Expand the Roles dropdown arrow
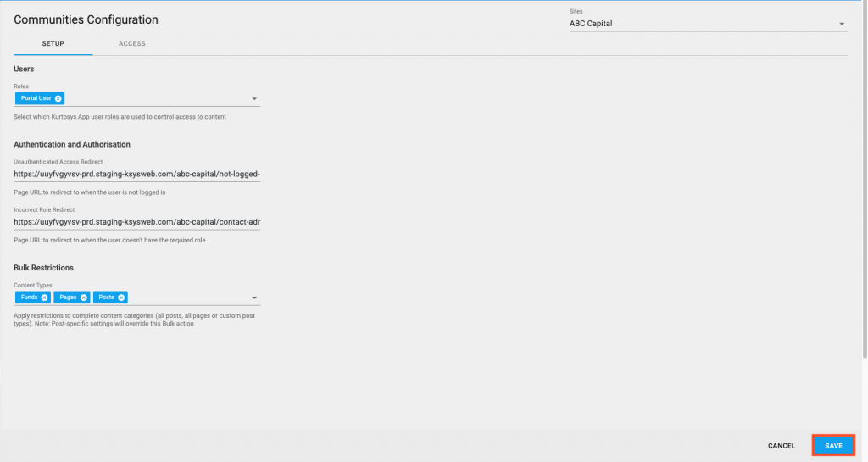 click(x=254, y=99)
